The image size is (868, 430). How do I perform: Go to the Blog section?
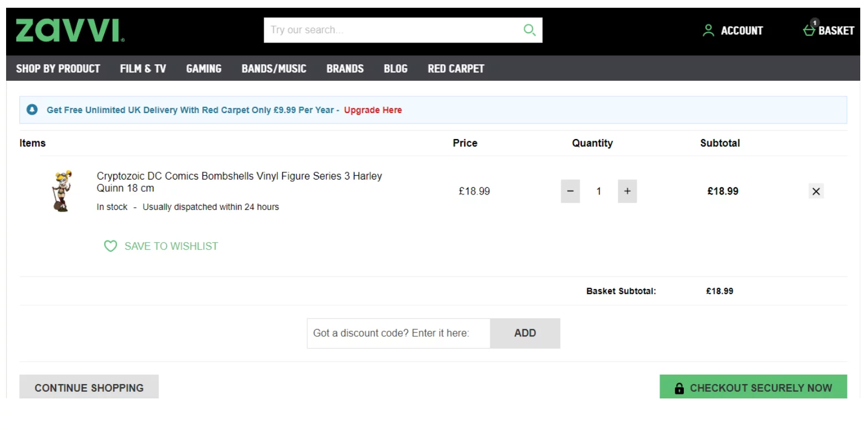(x=395, y=69)
